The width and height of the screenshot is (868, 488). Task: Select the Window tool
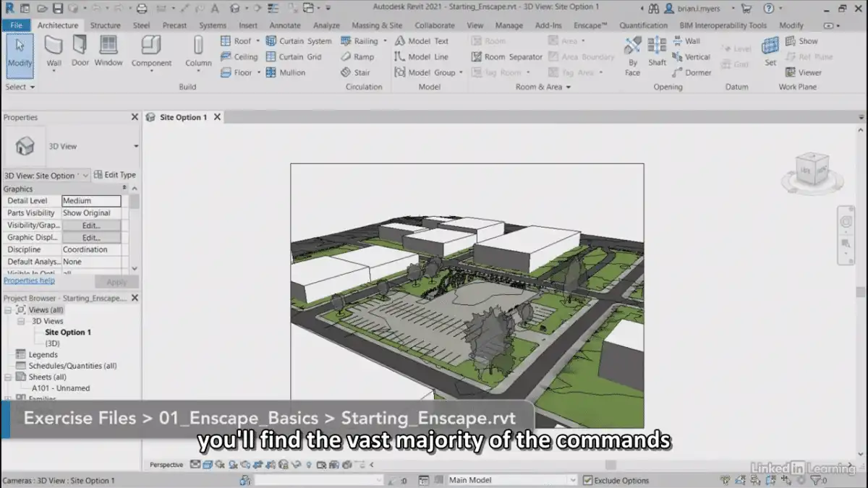tap(109, 51)
